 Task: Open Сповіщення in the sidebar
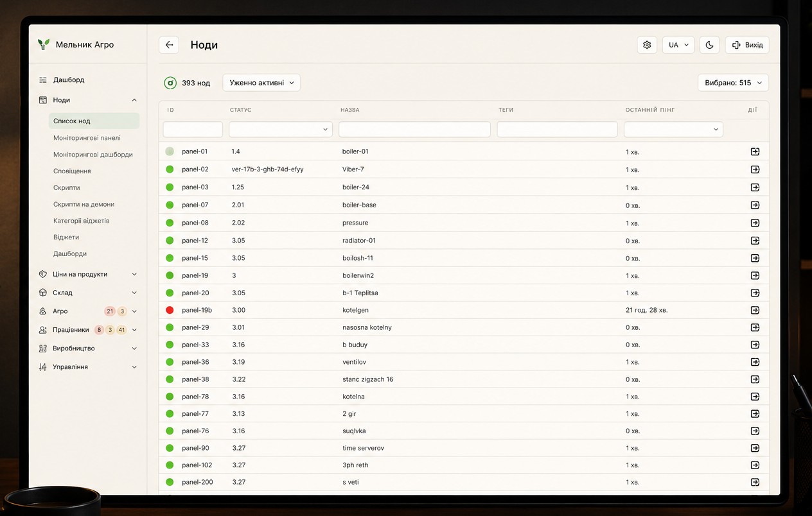coord(72,171)
